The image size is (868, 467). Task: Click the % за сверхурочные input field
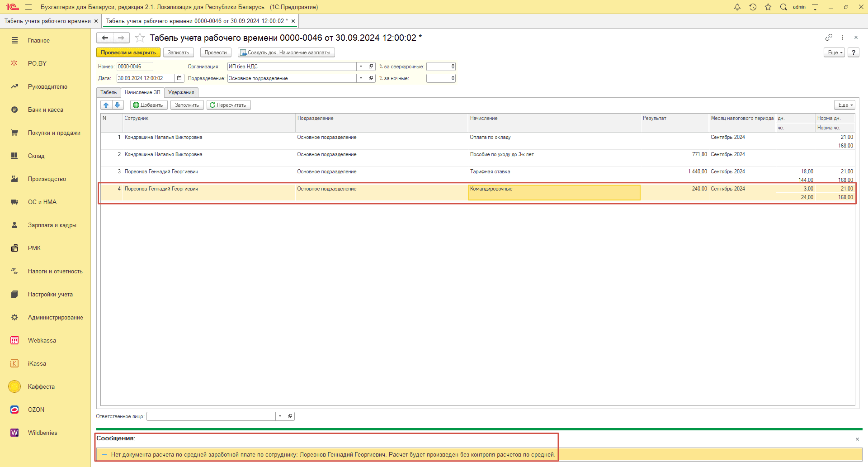[x=441, y=67]
